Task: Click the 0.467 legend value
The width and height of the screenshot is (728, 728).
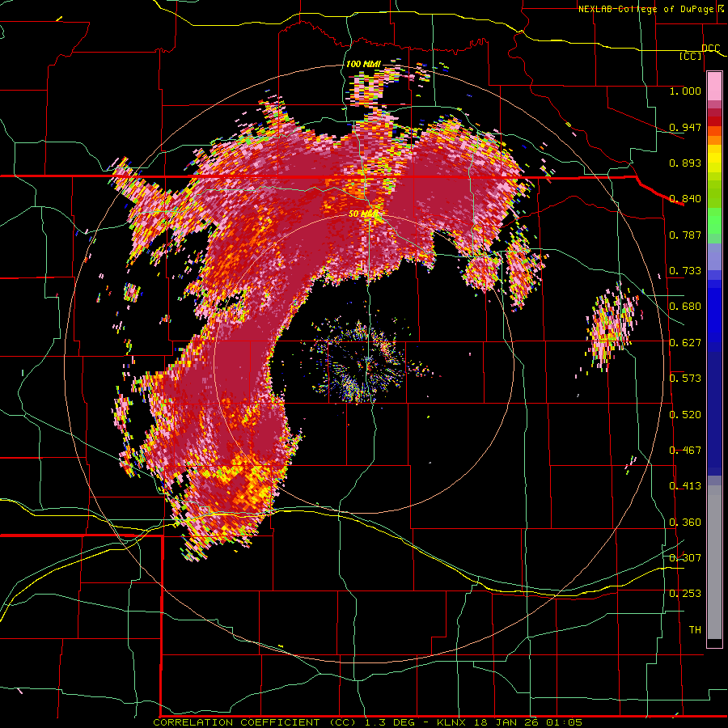Action: [685, 451]
